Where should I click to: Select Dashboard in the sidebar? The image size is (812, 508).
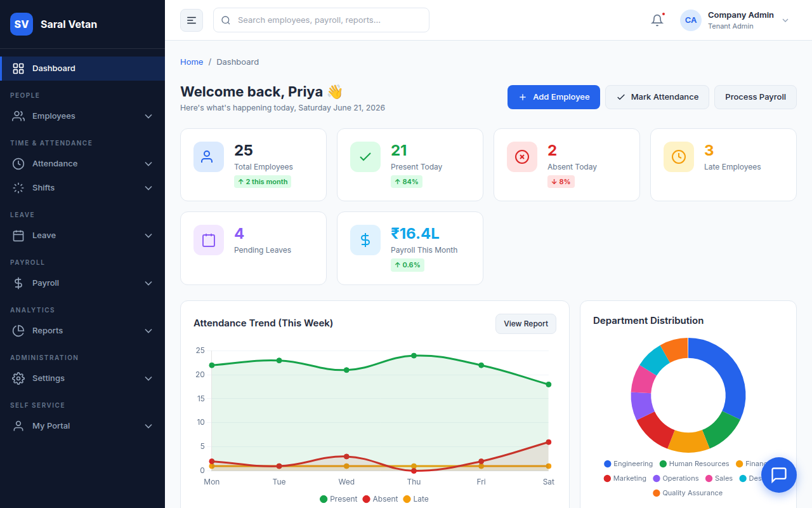tap(82, 69)
